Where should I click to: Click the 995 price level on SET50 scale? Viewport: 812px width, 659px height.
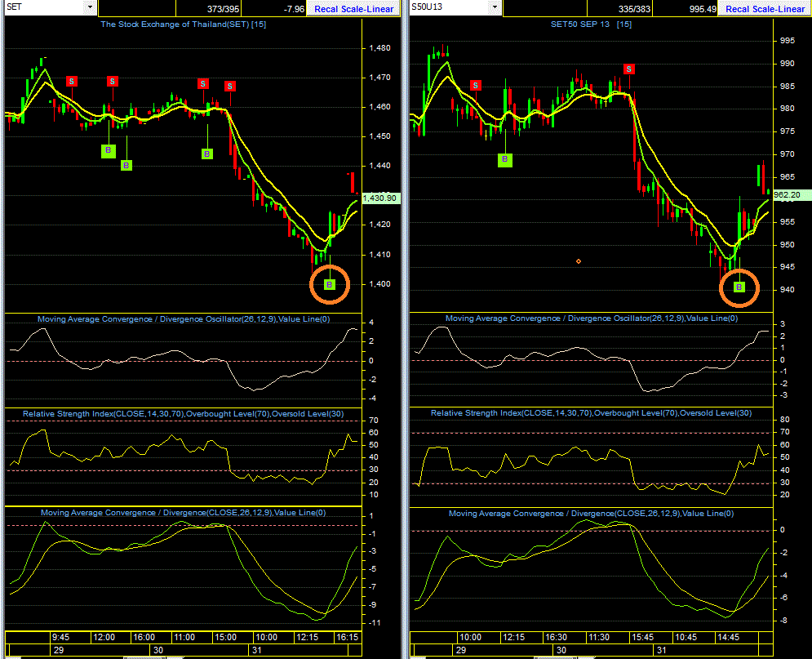coord(788,41)
